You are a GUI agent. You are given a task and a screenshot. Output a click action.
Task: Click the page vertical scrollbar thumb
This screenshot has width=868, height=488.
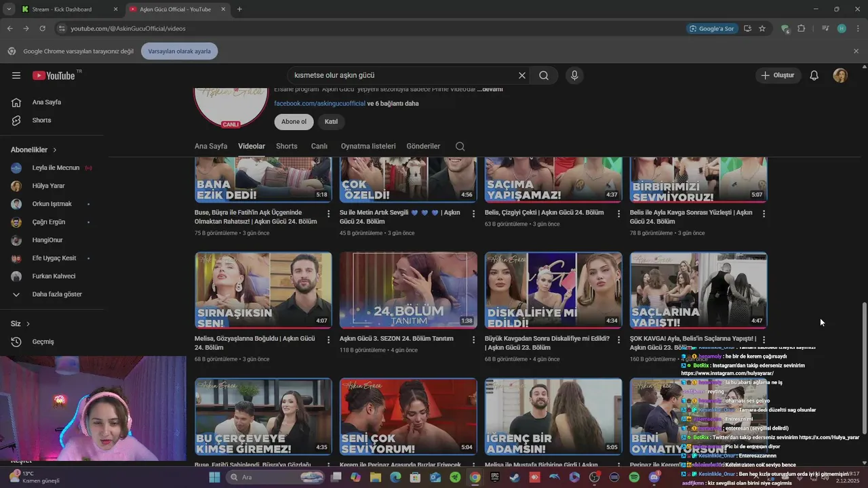(863, 367)
